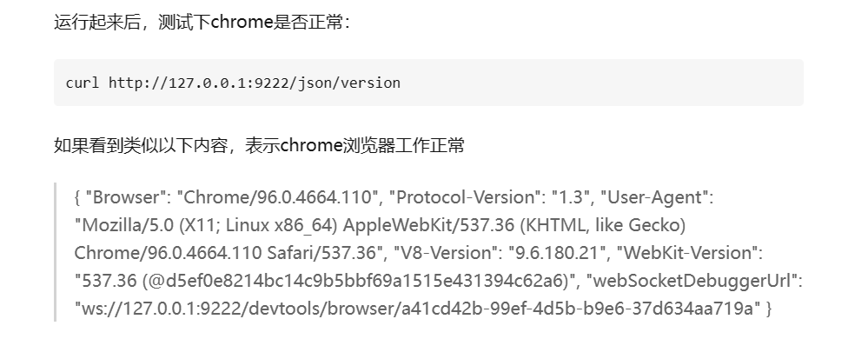
Task: Click the "WebKit-Version" key
Action: point(686,253)
